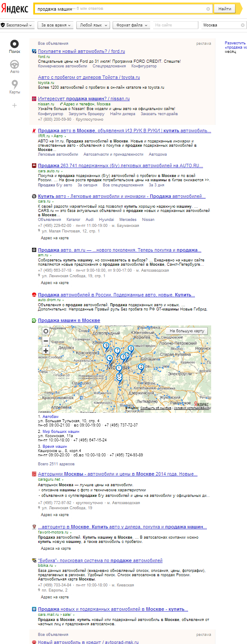
Task: Open the Формат файла dropdown
Action: (x=131, y=25)
